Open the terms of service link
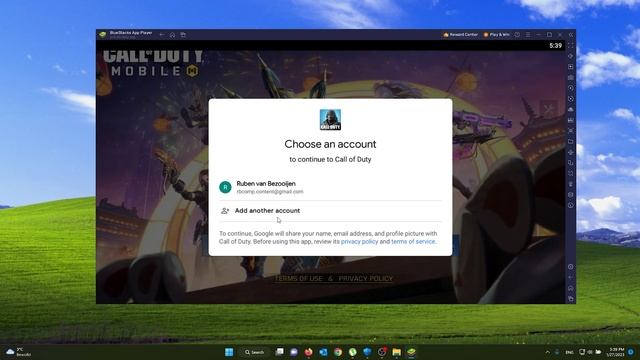This screenshot has height=360, width=640. coord(413,242)
